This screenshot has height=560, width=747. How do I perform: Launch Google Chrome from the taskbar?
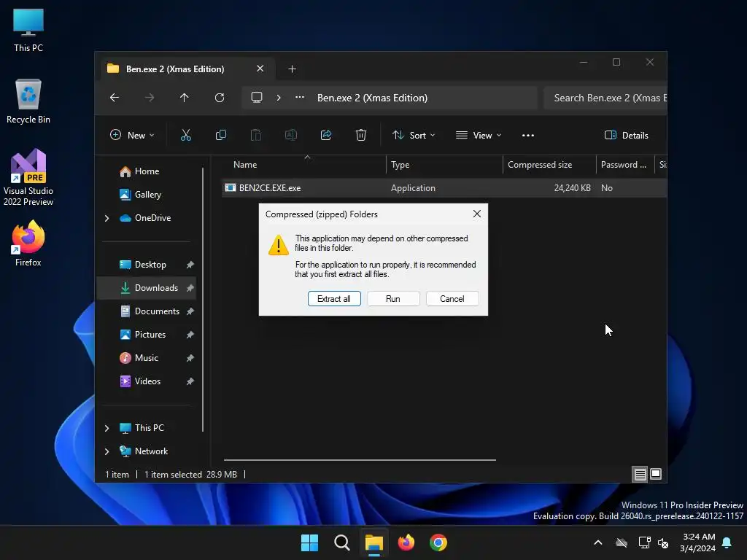pos(438,542)
